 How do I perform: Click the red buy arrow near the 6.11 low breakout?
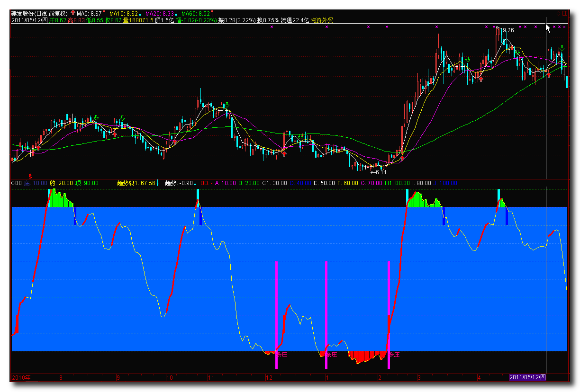pyautogui.click(x=402, y=158)
